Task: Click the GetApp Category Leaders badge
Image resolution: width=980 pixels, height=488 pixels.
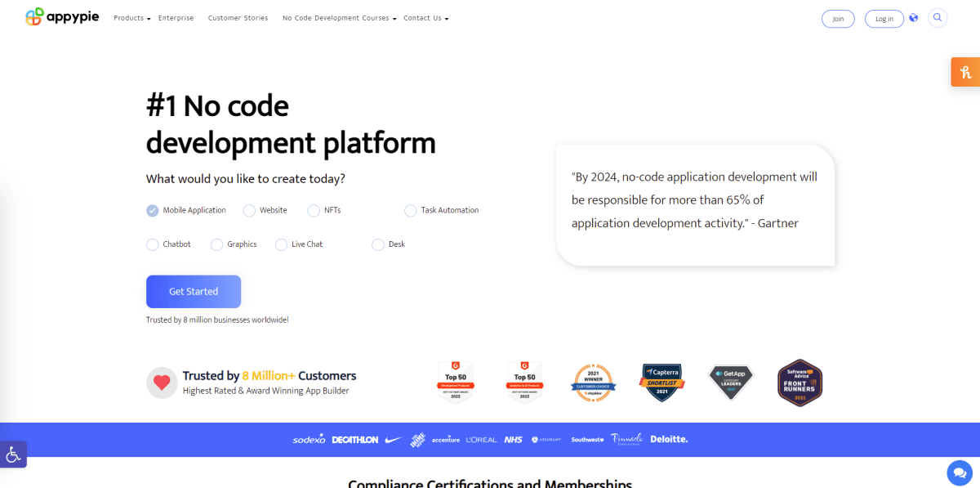Action: [730, 383]
